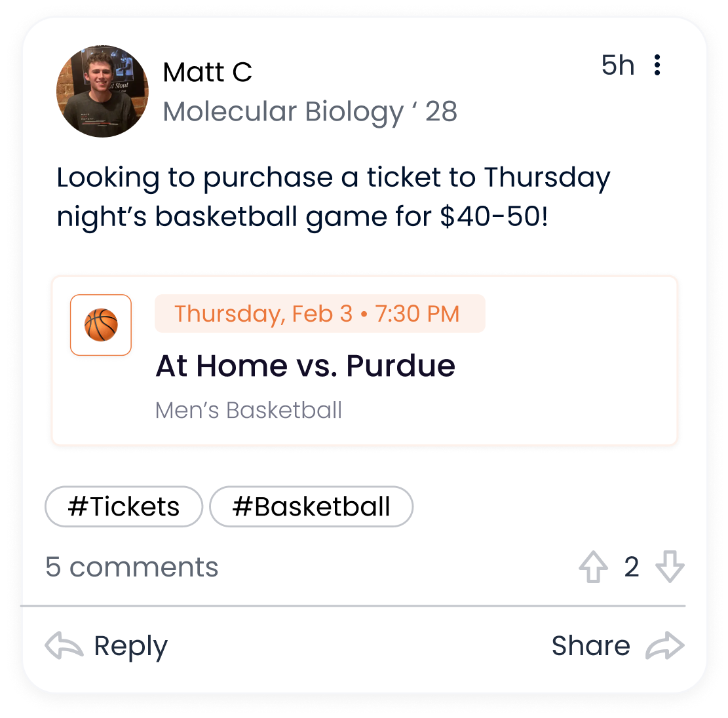Open the three-dot post options menu
728x718 pixels.
click(x=657, y=65)
